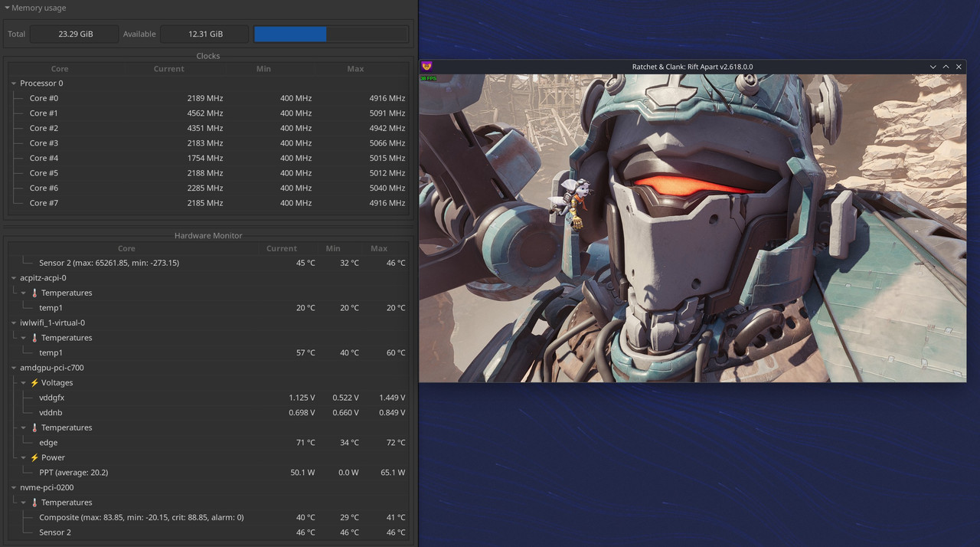This screenshot has width=980, height=547.
Task: Sort Clocks table by Max column
Action: coord(355,69)
